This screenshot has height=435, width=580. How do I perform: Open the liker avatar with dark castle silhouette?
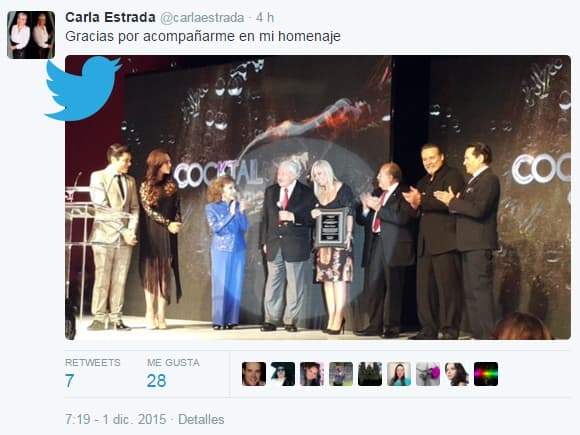(370, 374)
